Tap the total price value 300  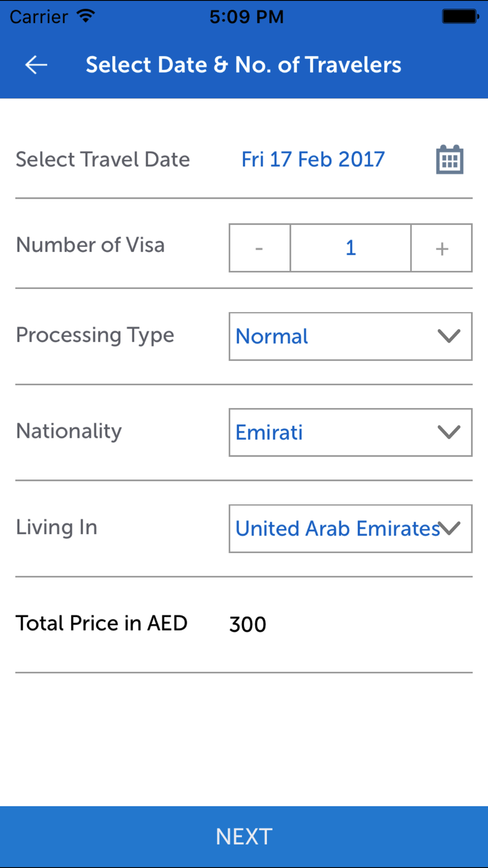[x=248, y=624]
